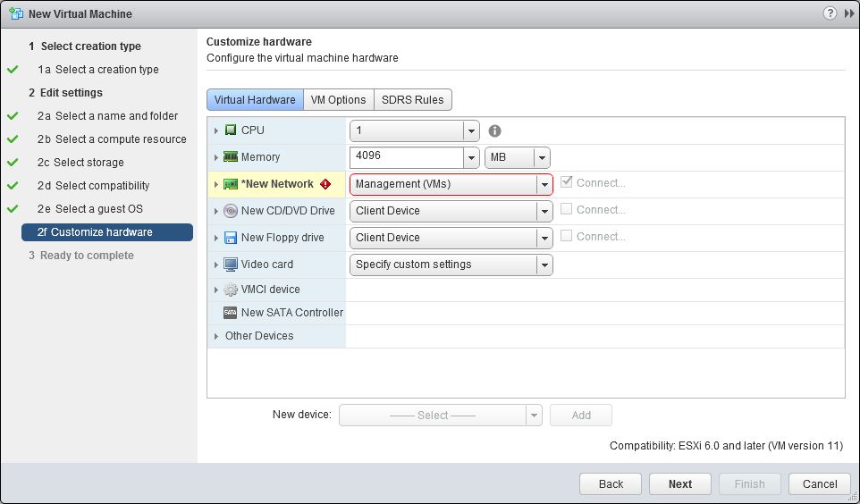Screen dimensions: 860x504
Task: Open the Management (VMs) network dropdown
Action: click(x=451, y=184)
